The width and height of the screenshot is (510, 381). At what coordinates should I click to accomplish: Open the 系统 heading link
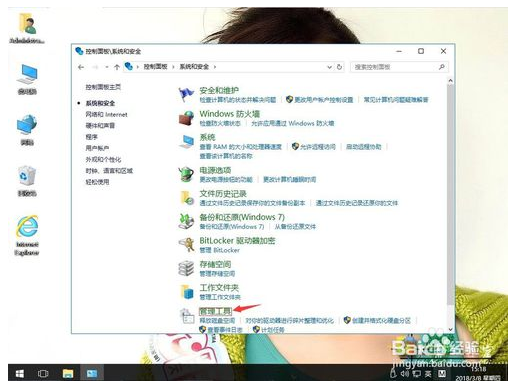(x=207, y=137)
